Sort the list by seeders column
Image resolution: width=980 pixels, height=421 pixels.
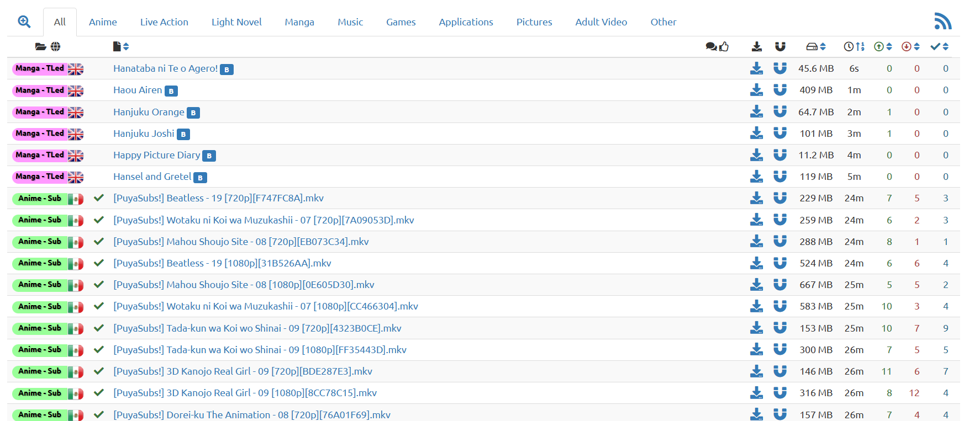883,47
